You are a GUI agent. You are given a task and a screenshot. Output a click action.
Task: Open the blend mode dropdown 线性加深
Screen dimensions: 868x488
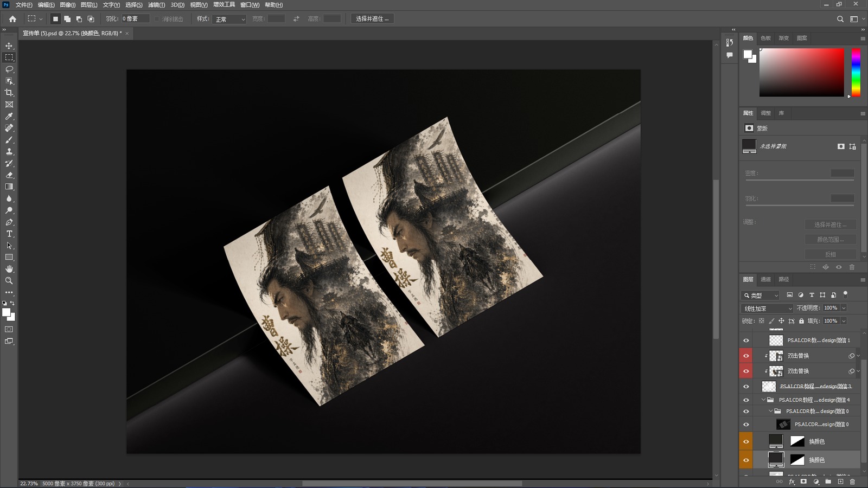767,308
